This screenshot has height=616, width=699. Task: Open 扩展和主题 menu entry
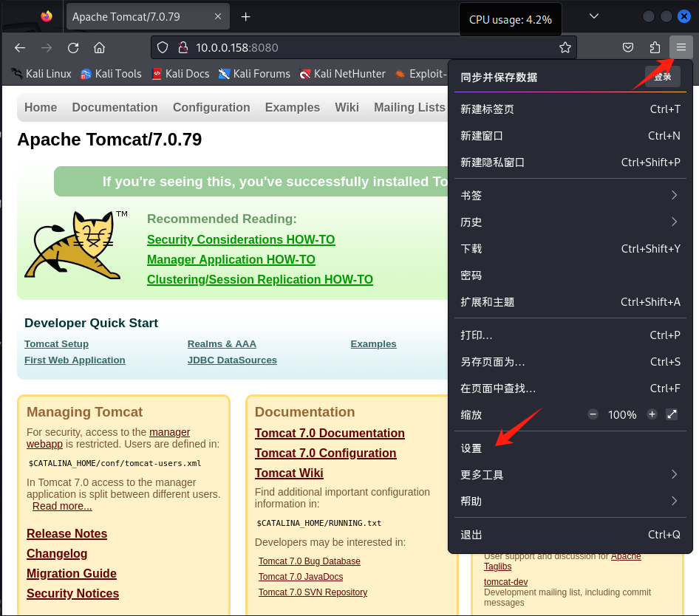point(570,302)
